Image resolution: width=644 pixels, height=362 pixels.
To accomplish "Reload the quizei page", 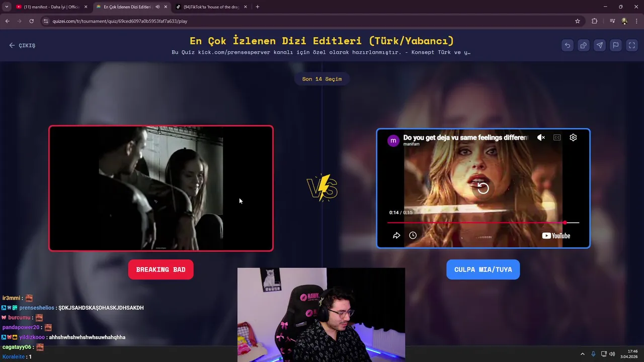I will pyautogui.click(x=31, y=21).
